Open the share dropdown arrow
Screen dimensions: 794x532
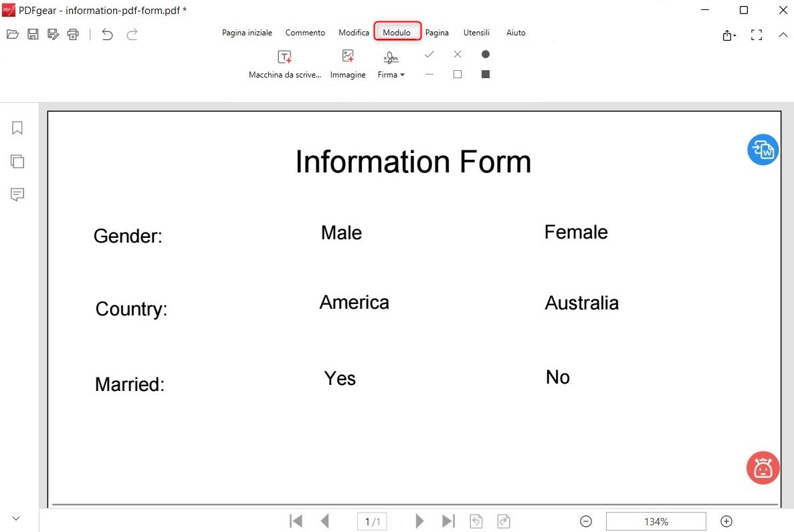(x=730, y=35)
